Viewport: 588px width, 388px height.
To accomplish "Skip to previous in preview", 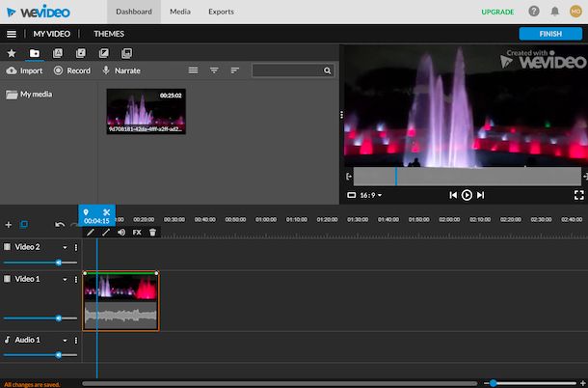I will point(453,195).
